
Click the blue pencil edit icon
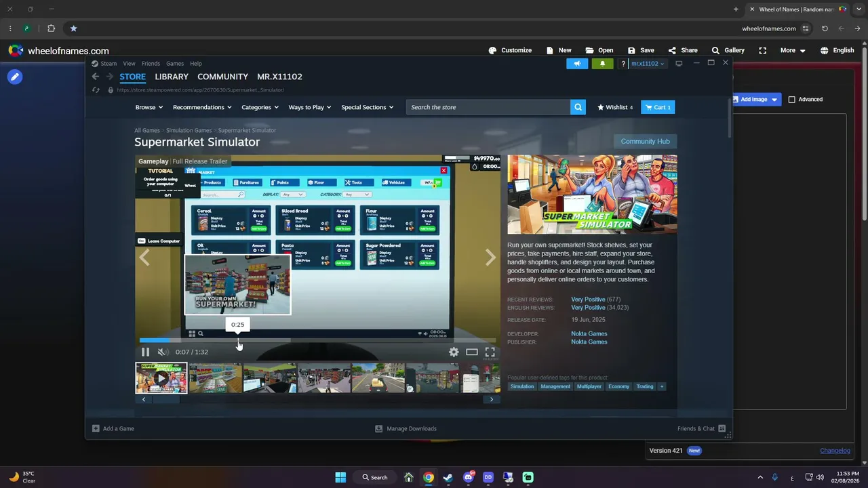(x=14, y=77)
